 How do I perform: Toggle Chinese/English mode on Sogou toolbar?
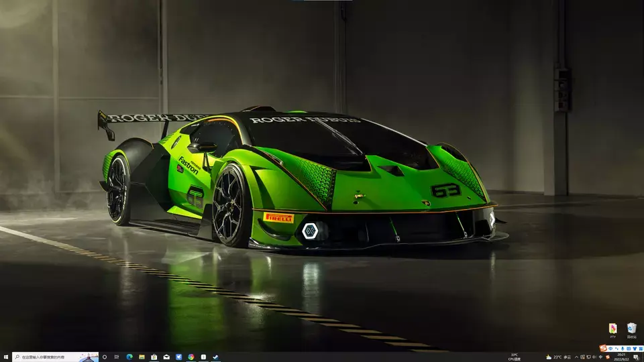(x=610, y=349)
